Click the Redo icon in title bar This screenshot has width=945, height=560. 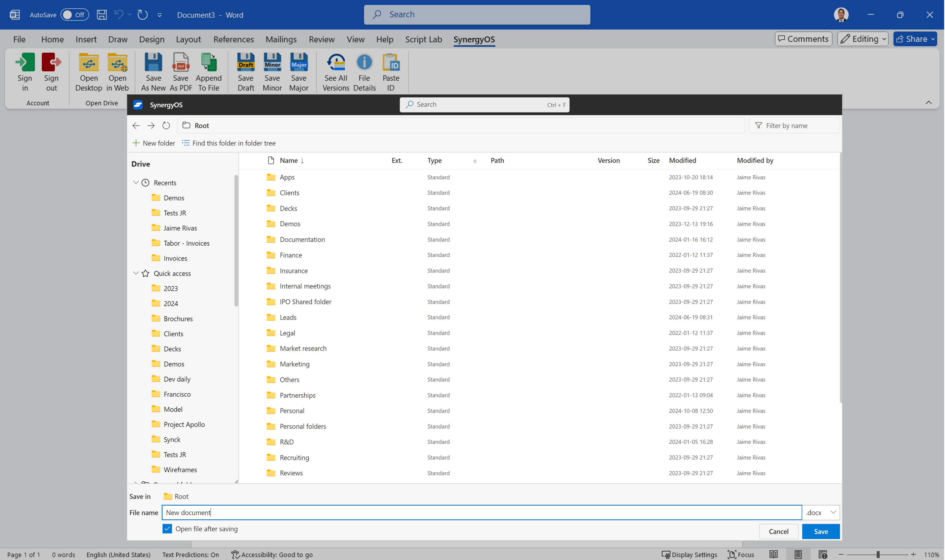coord(142,15)
